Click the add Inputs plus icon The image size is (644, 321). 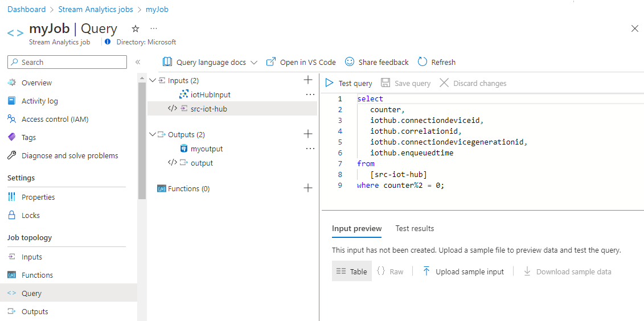point(308,80)
